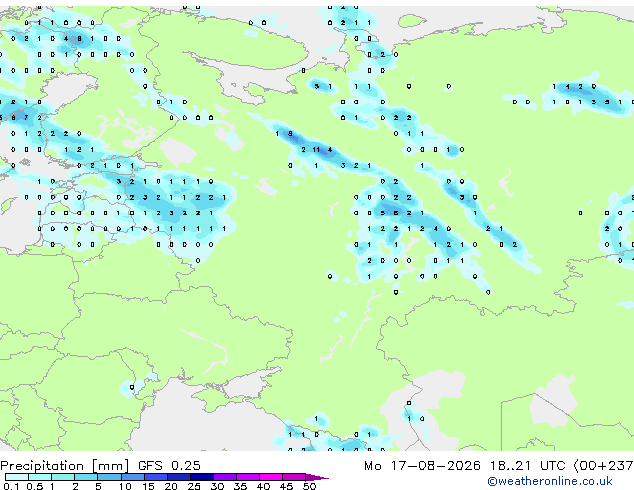Click the time range "18..21 UTC"

[x=527, y=466]
